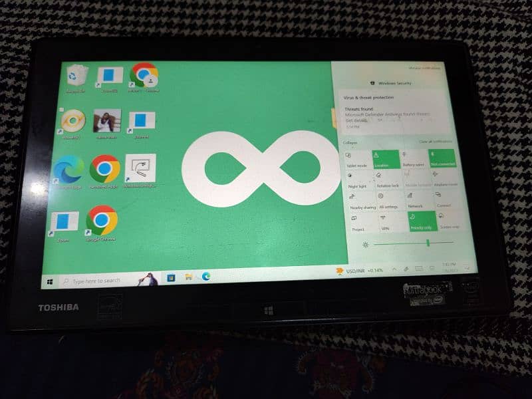This screenshot has width=532, height=399.
Task: Show hidden system tray icons chevron
Action: tap(394, 269)
